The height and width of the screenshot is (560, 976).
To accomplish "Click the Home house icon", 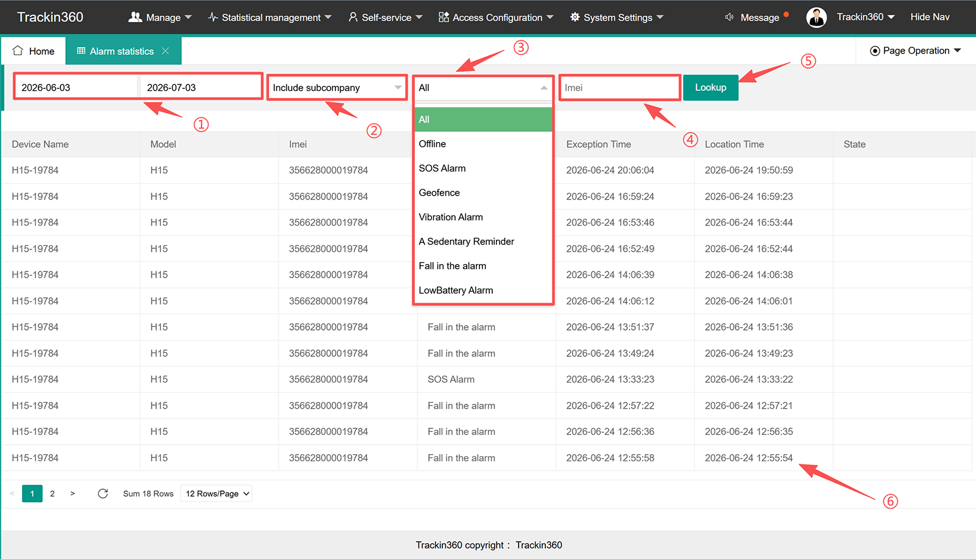I will (18, 51).
